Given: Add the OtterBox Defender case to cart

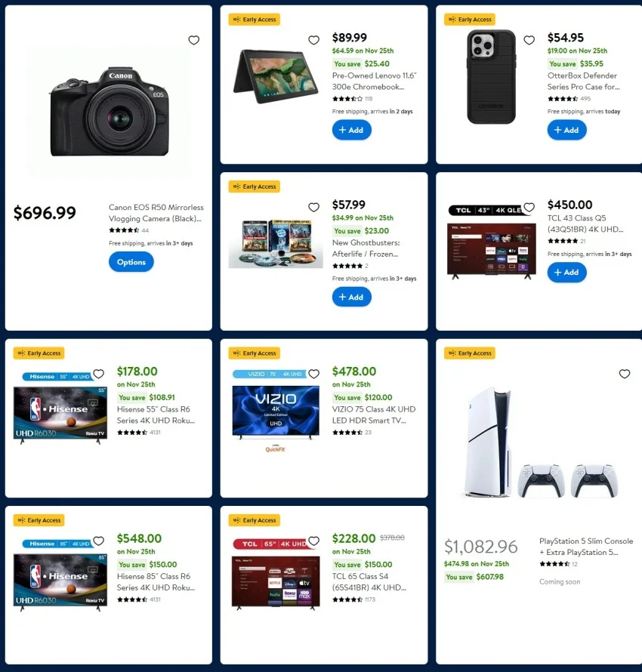Looking at the screenshot, I should click(x=566, y=130).
